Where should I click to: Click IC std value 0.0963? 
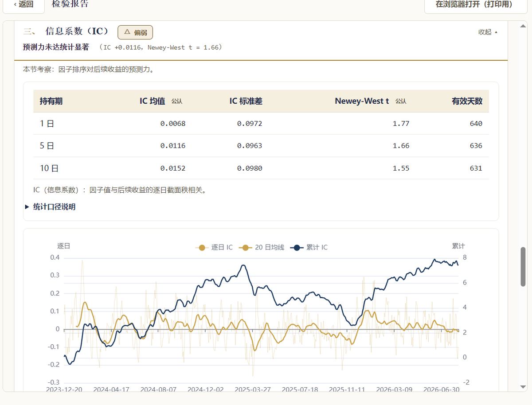click(x=250, y=146)
